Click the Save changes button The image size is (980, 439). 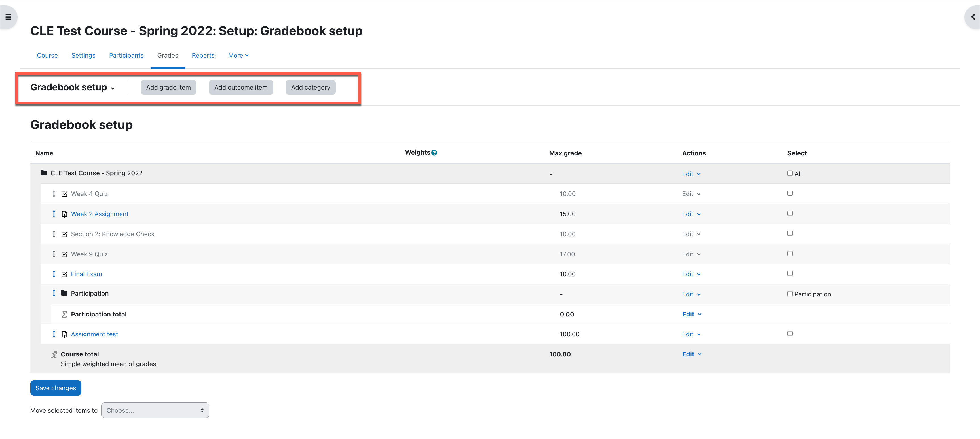pos(56,388)
